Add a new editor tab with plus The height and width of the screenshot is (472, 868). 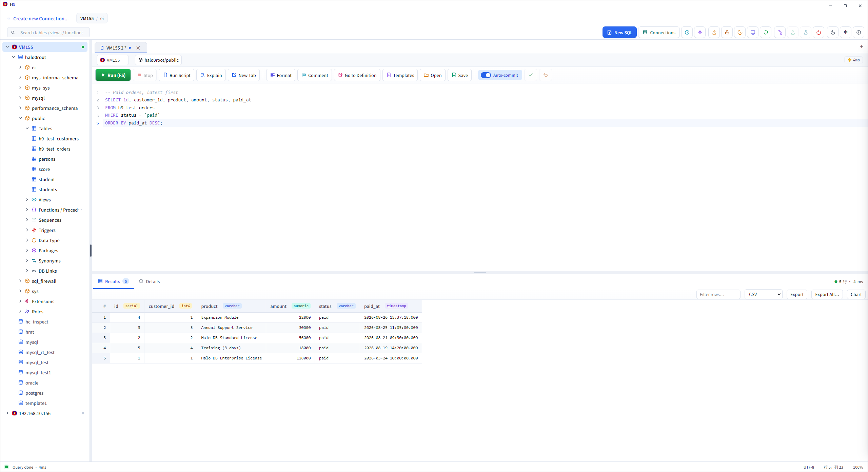click(x=862, y=47)
